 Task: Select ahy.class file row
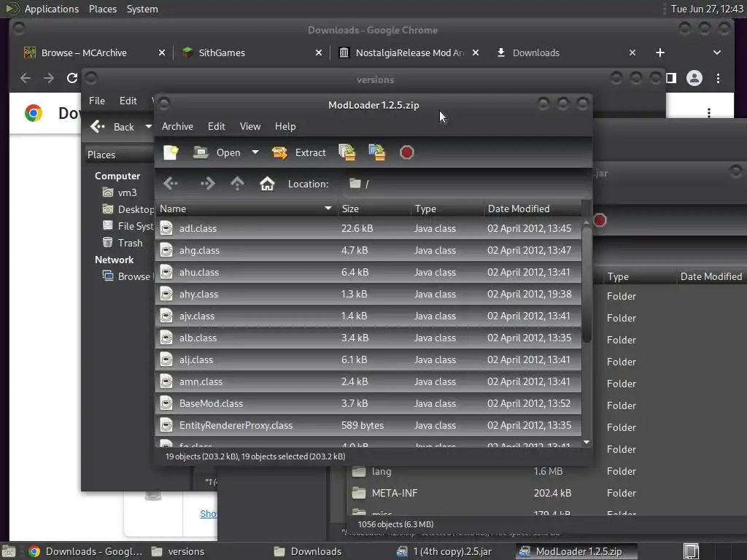click(368, 294)
